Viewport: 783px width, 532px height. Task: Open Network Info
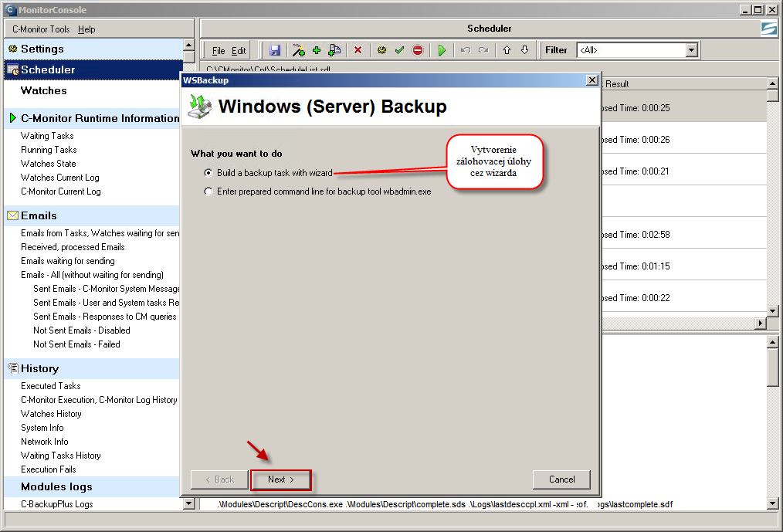pos(45,442)
